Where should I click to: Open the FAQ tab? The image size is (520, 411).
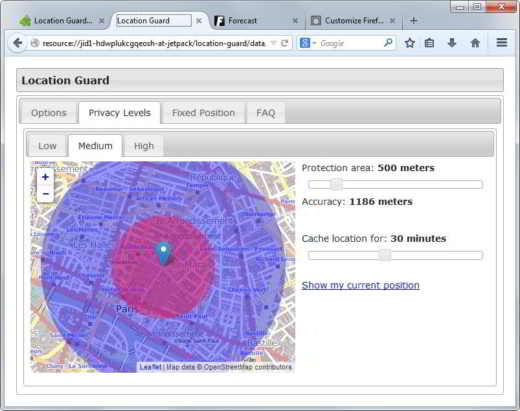click(x=266, y=113)
